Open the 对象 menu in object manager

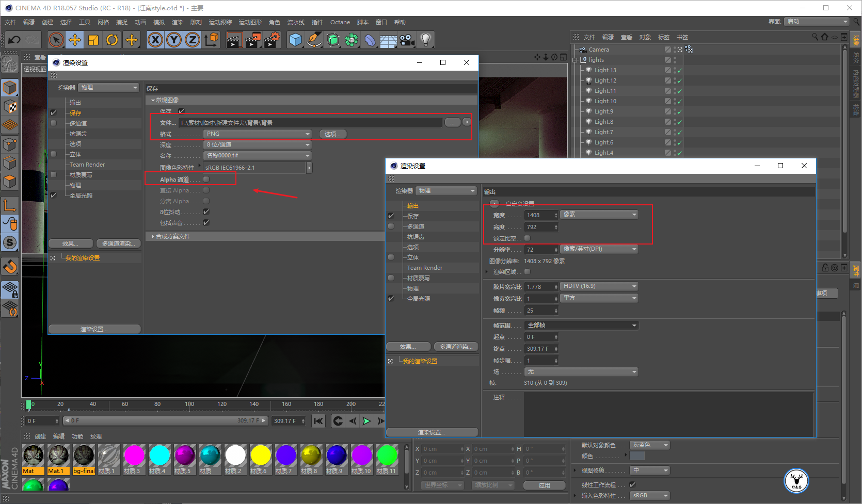(x=645, y=37)
